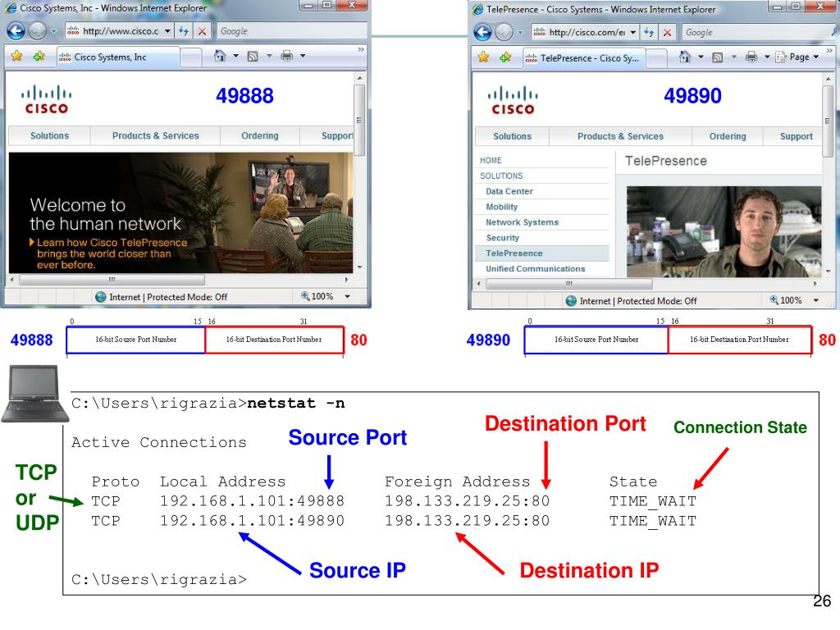Click Cisco logo in TelePresence page
Image resolution: width=840 pixels, height=630 pixels.
(x=513, y=101)
